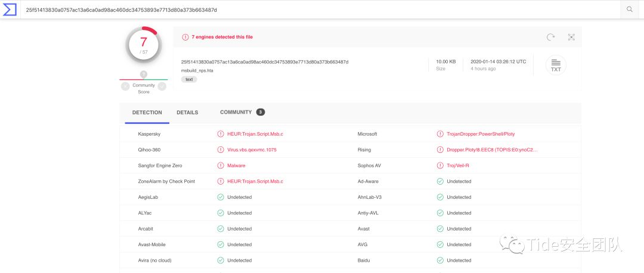The image size is (644, 273).
Task: Click the Sophos AV engine name
Action: (369, 165)
